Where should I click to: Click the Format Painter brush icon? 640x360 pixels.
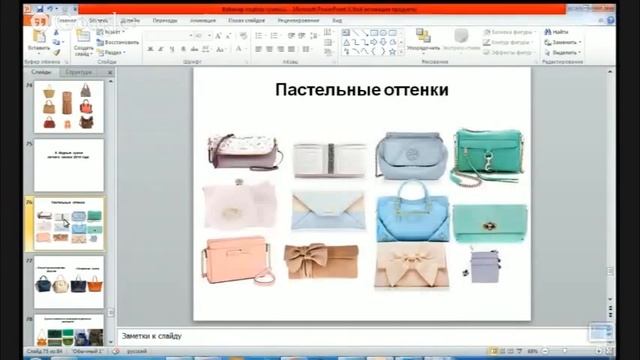[x=57, y=52]
